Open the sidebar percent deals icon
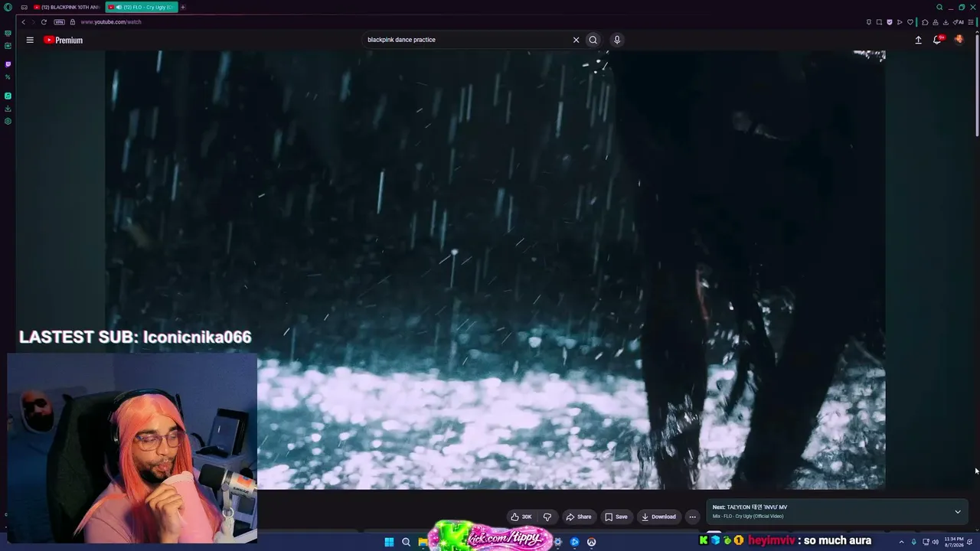980x551 pixels. [x=8, y=77]
